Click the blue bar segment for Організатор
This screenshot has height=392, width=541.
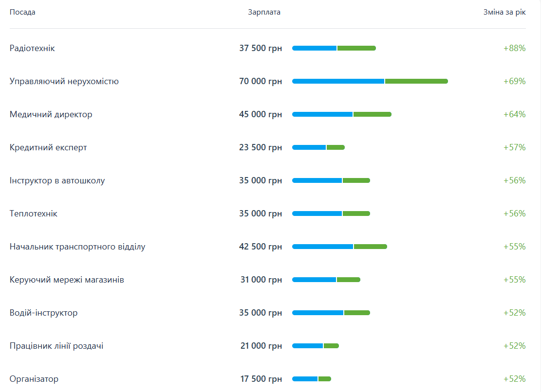[x=305, y=379]
